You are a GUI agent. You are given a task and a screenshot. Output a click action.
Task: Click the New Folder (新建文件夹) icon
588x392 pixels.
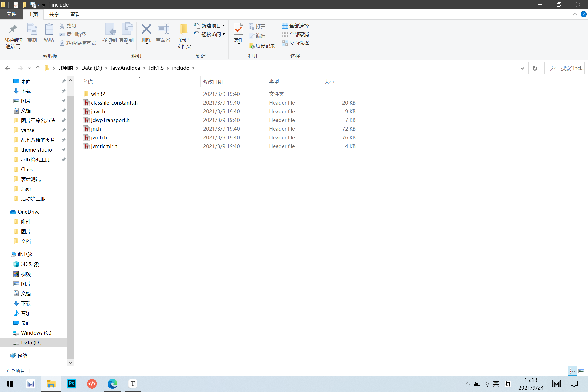point(184,29)
